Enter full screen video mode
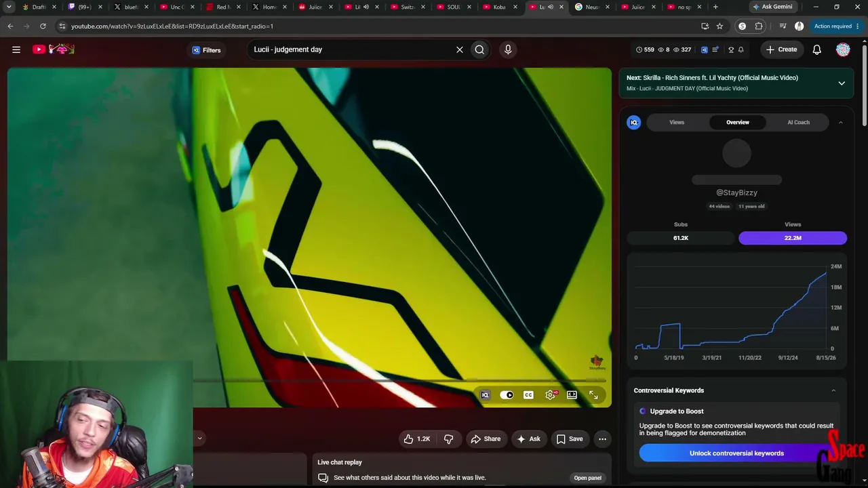 click(593, 395)
